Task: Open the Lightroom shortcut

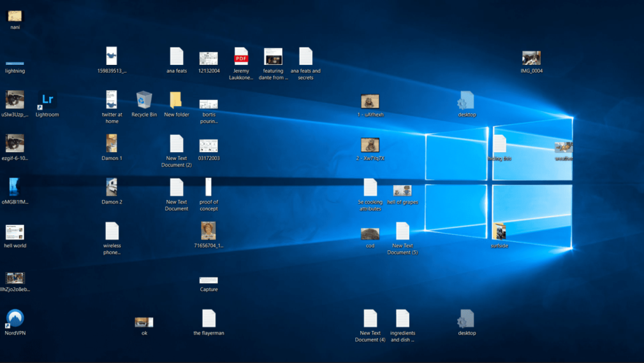Action: (x=47, y=104)
